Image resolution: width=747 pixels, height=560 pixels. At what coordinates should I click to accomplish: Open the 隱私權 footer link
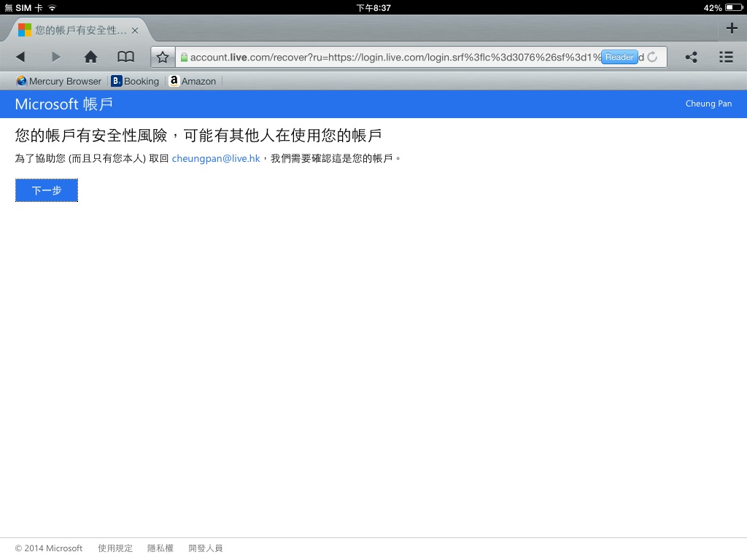[x=160, y=548]
